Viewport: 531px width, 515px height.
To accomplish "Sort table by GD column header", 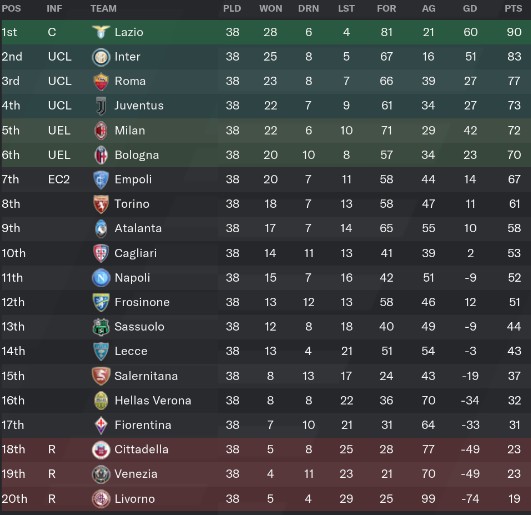I will point(470,9).
